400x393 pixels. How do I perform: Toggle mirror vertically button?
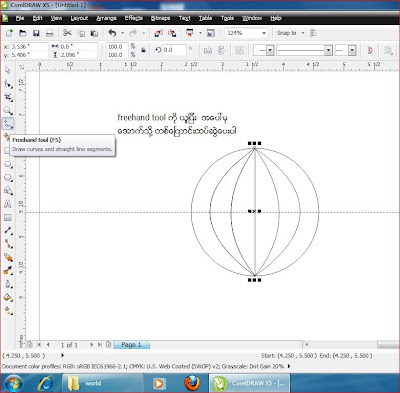(222, 50)
